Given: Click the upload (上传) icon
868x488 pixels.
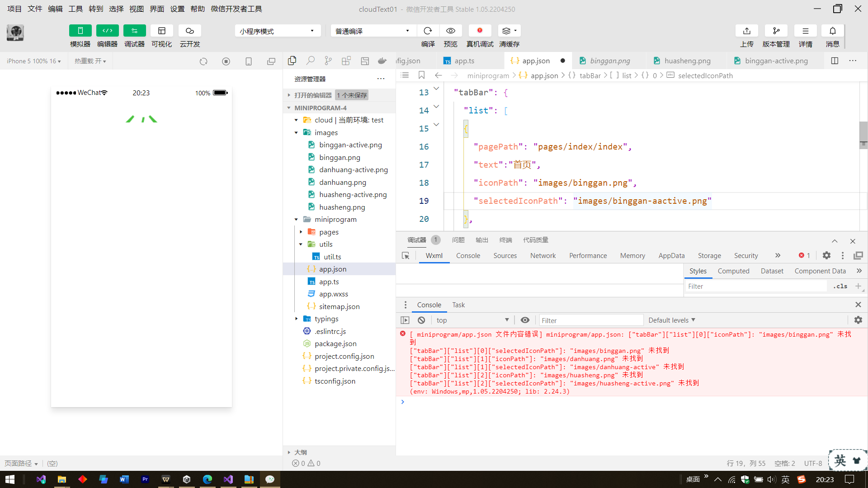Looking at the screenshot, I should pyautogui.click(x=746, y=31).
